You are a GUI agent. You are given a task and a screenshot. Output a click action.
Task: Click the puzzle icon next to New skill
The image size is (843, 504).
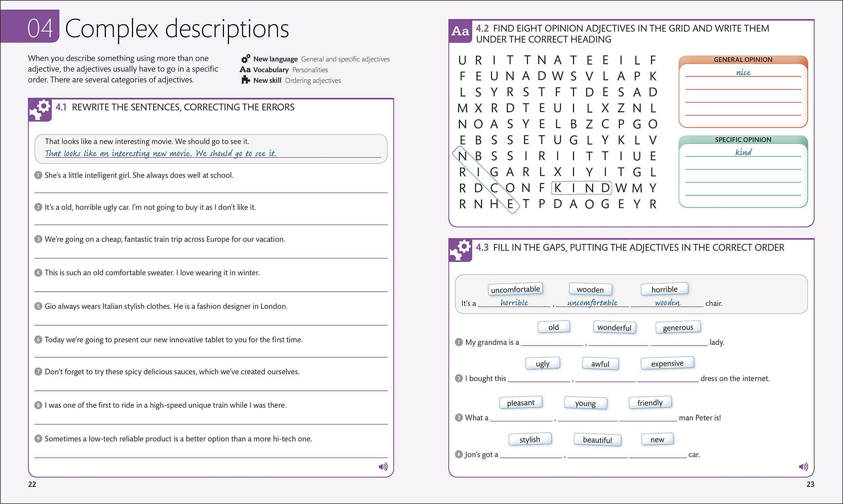(246, 80)
